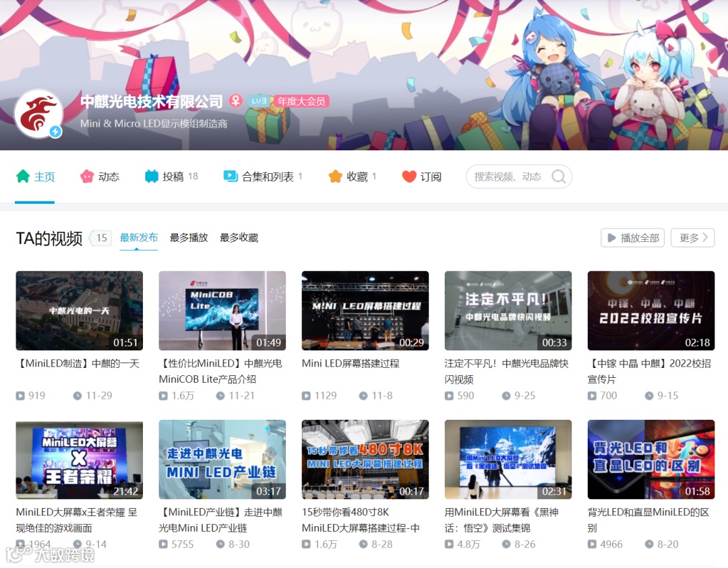Sort videos by 最多播放
728x568 pixels.
[189, 238]
